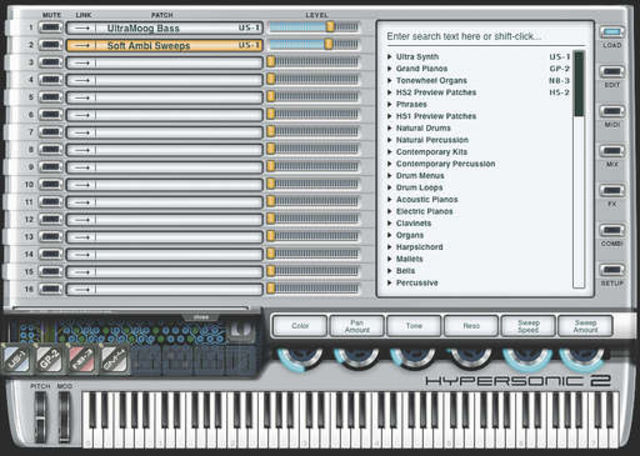Open the Load page
Image resolution: width=640 pixels, height=456 pixels.
tap(612, 32)
